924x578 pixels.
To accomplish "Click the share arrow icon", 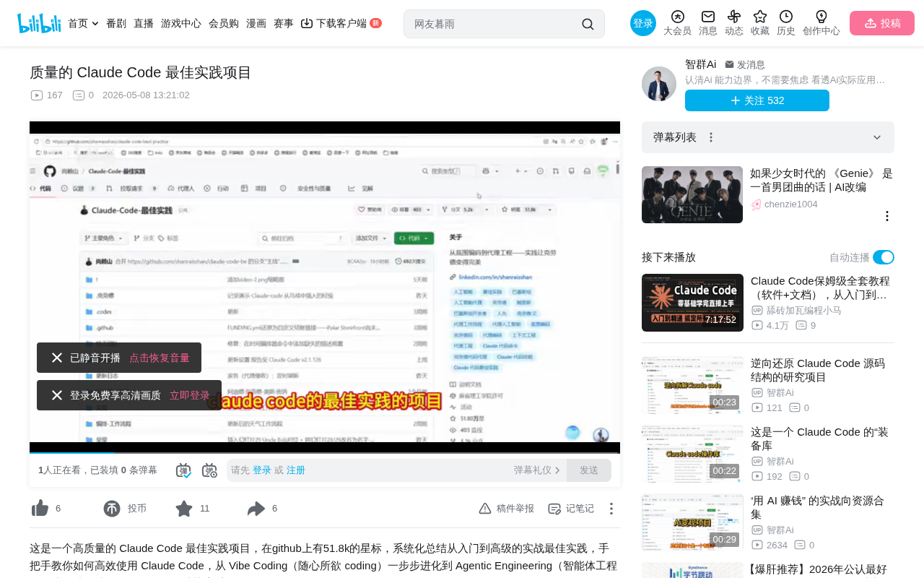I will [x=256, y=509].
